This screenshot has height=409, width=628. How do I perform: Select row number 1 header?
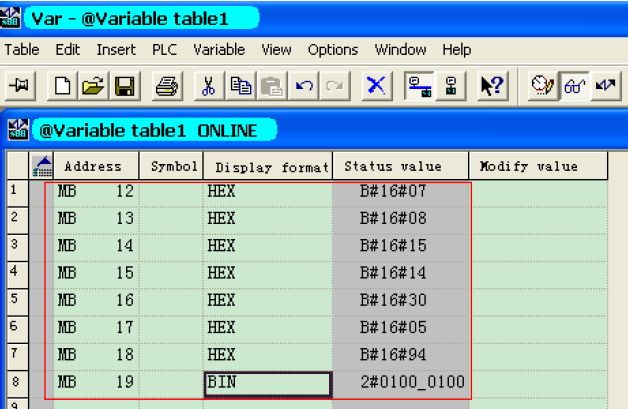pyautogui.click(x=17, y=193)
